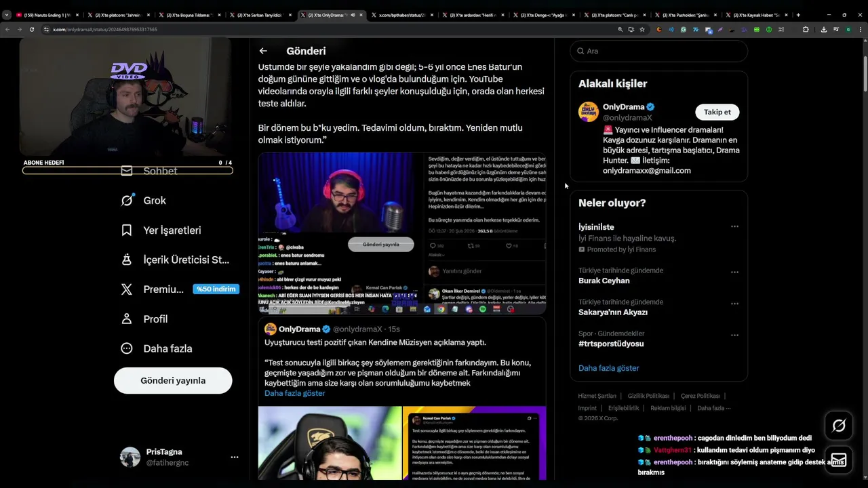Click OnlyDrama avatar in quoted post
Viewport: 868px width, 488px height.
coord(270,329)
